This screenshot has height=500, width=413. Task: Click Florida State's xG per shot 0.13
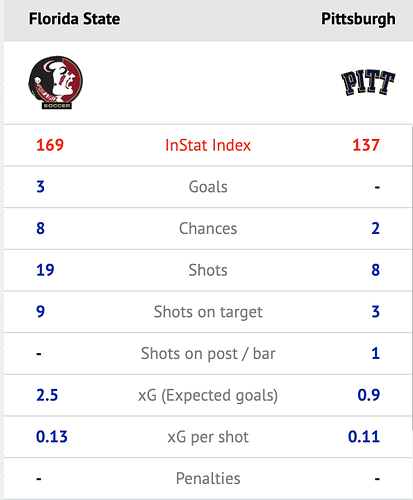tap(52, 437)
